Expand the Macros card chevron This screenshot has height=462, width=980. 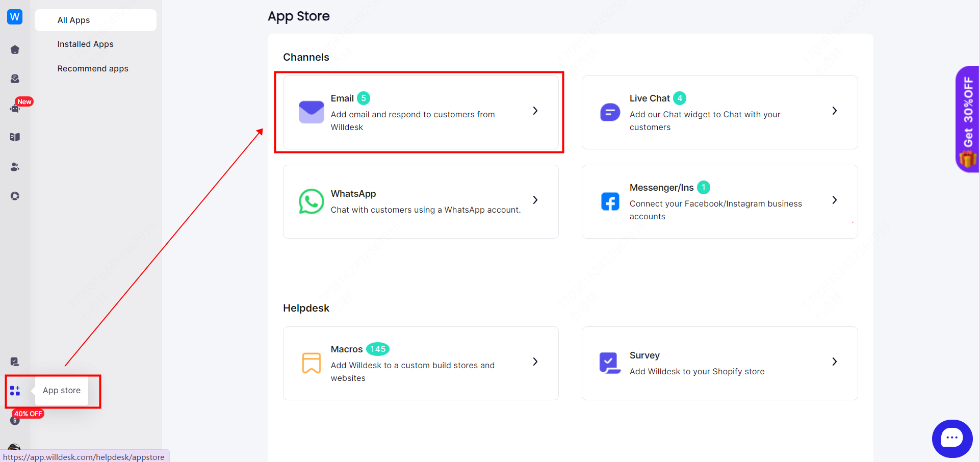point(535,362)
